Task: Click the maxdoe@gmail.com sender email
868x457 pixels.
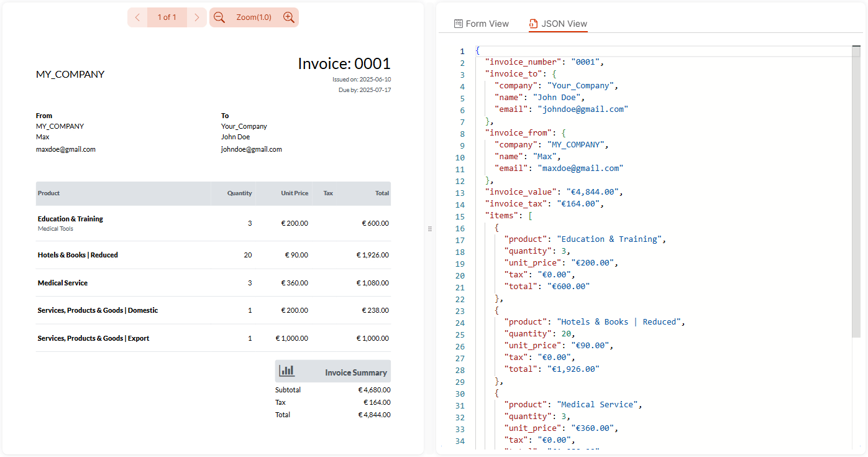Action: pyautogui.click(x=66, y=149)
